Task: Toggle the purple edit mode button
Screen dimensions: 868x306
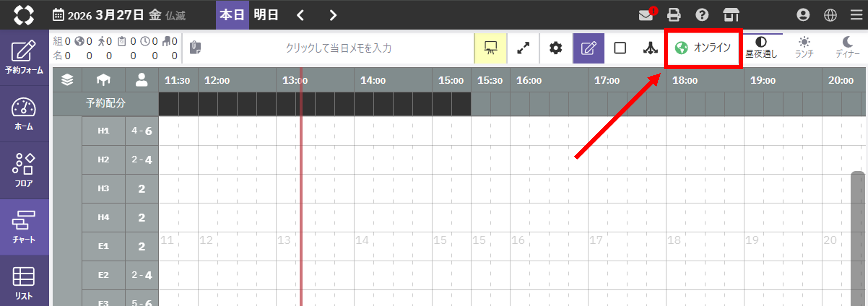Action: coord(588,48)
